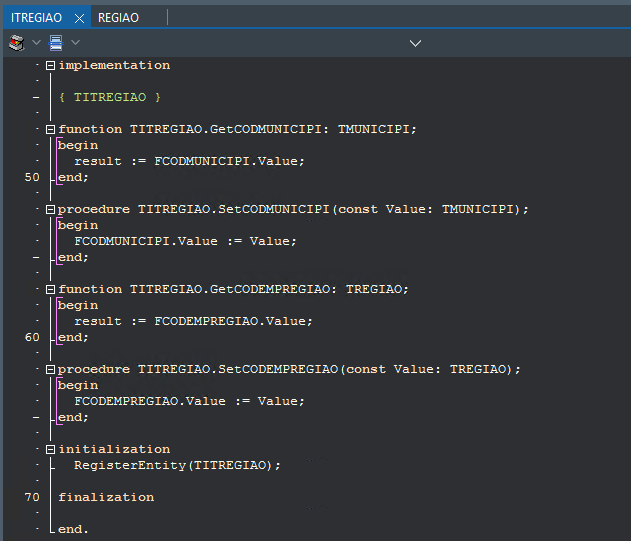The image size is (631, 541).
Task: Collapse function GetCODEMPREGIAO block
Action: click(50, 289)
